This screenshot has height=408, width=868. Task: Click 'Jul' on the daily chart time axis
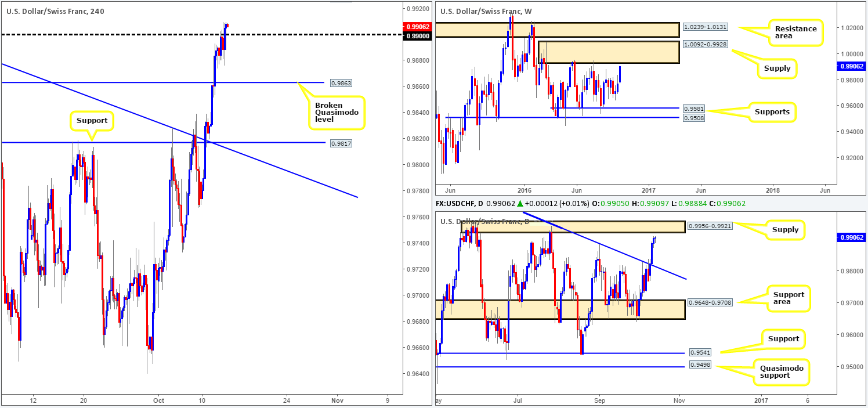pos(518,400)
